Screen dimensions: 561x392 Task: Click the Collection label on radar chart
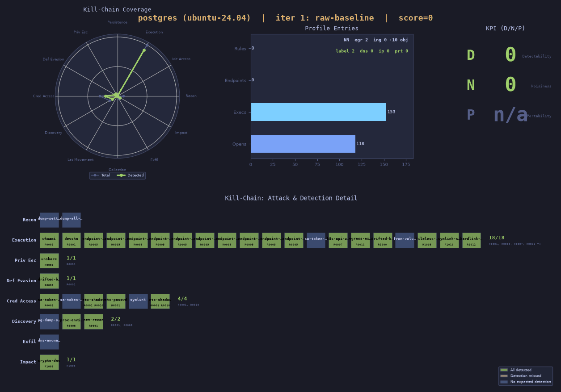coord(118,170)
